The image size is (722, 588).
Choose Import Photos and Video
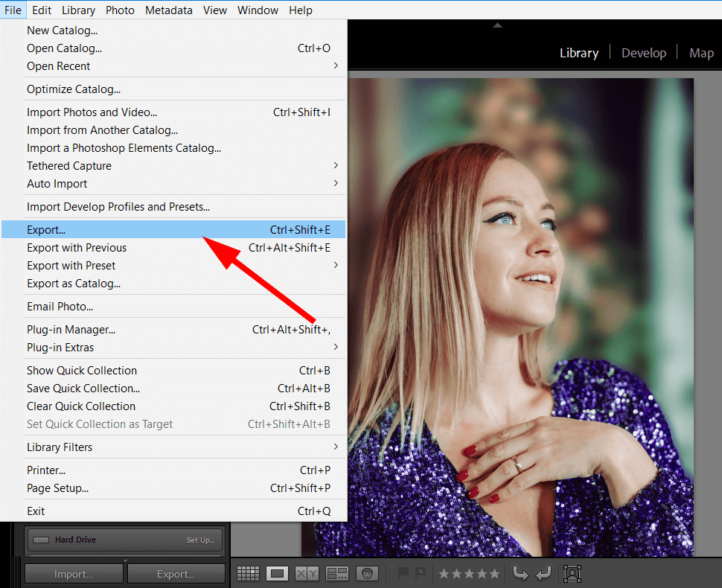[x=173, y=112]
